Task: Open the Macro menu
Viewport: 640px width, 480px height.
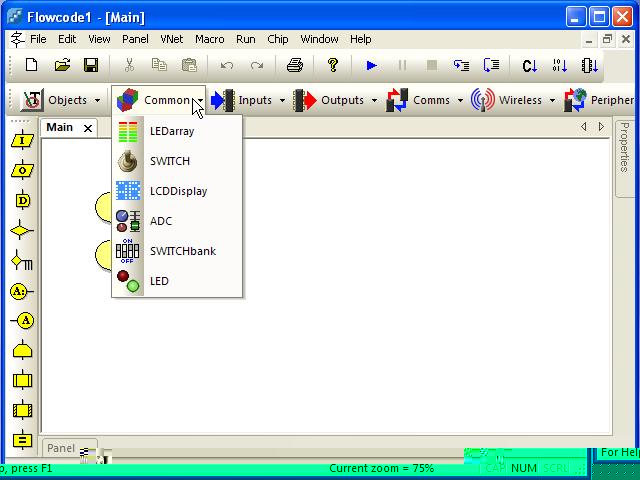Action: (210, 39)
